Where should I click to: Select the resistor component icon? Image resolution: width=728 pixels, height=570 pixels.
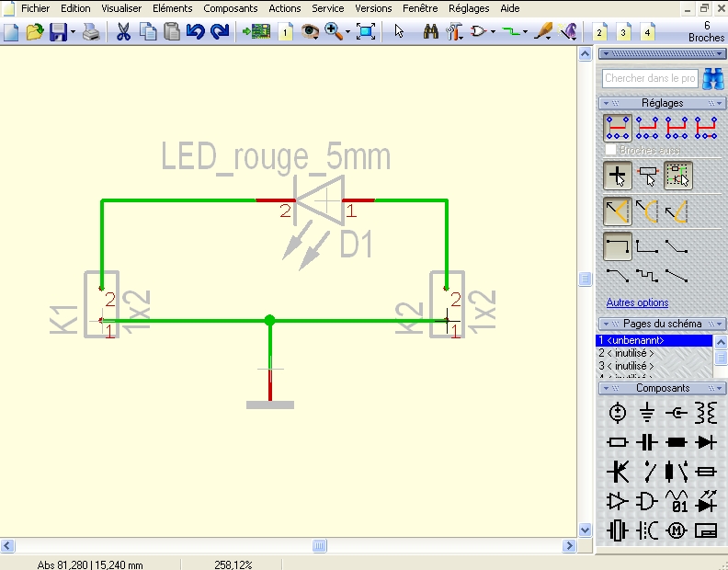tap(618, 442)
